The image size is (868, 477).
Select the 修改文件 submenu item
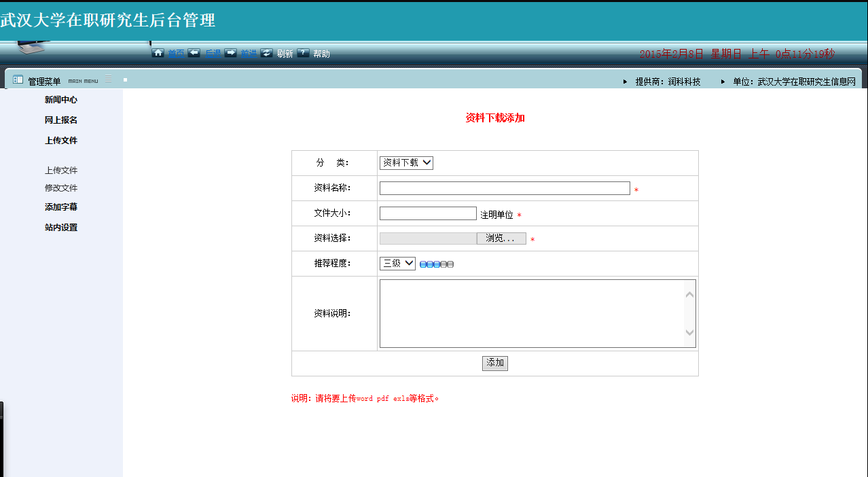pyautogui.click(x=61, y=188)
